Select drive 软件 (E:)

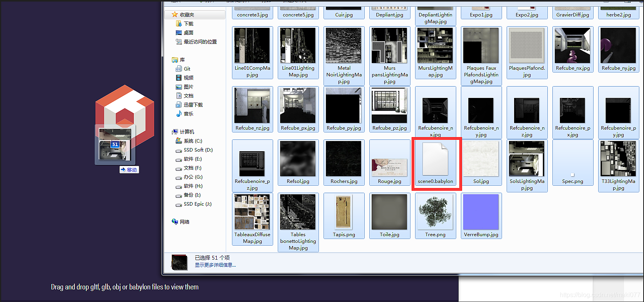(x=189, y=159)
